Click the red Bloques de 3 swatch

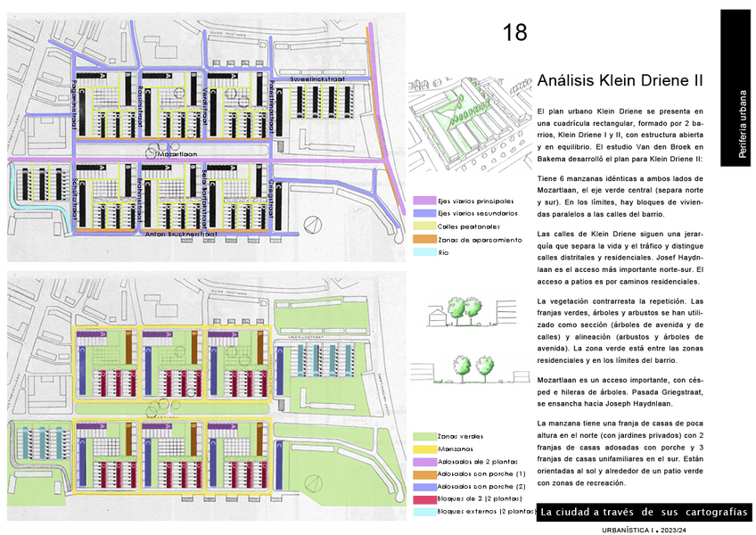tap(424, 499)
